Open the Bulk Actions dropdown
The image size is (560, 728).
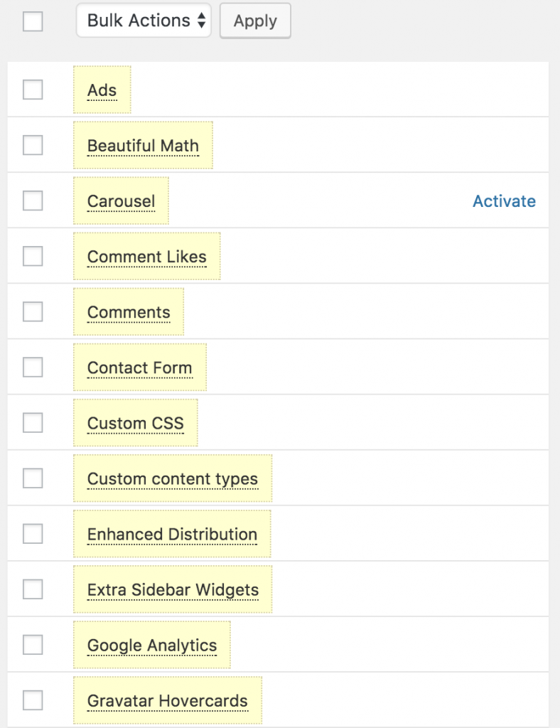click(x=144, y=21)
